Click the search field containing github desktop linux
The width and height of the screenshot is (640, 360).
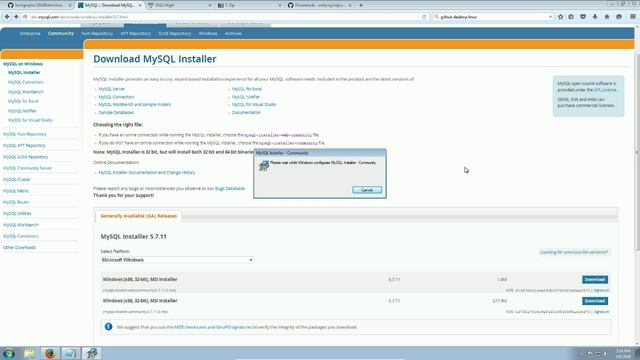493,17
